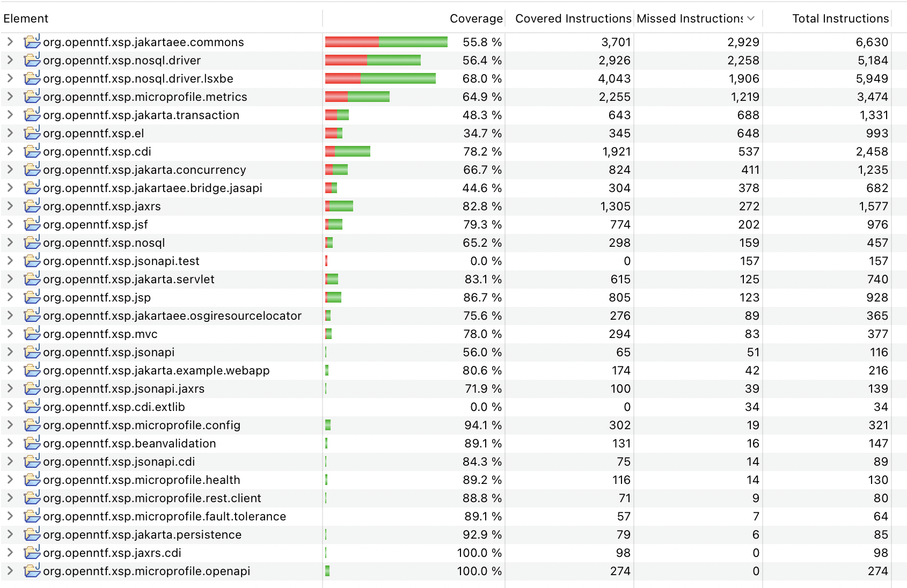This screenshot has height=588, width=907.
Task: Expand the org.openntf.xsp.jsf tree node
Action: [x=10, y=224]
